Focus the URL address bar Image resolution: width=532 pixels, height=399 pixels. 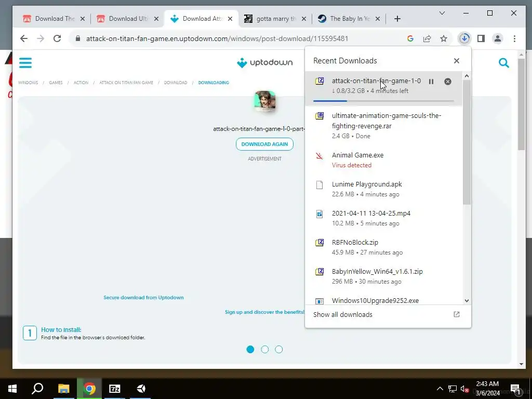[217, 38]
